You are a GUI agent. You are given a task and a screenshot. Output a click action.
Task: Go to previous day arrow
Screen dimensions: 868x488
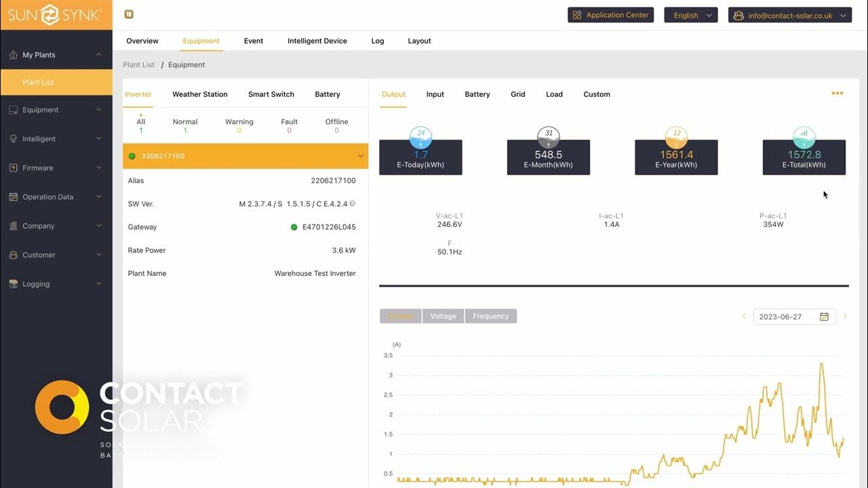tap(744, 317)
